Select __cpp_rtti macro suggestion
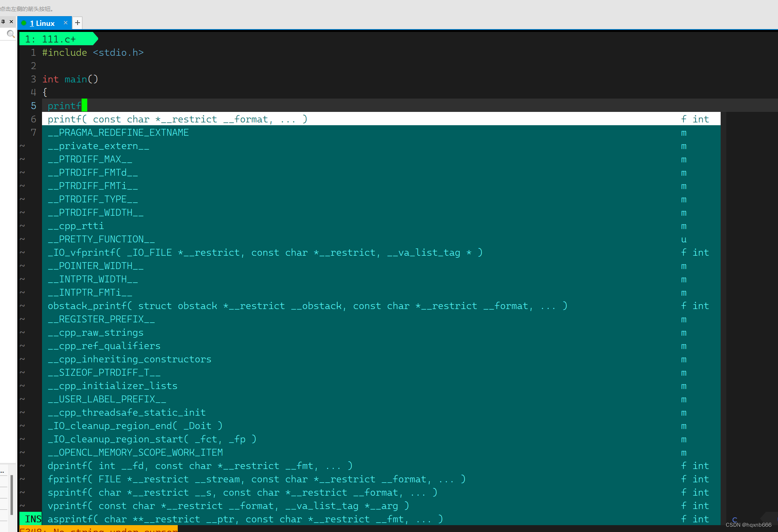778x532 pixels. coord(77,226)
